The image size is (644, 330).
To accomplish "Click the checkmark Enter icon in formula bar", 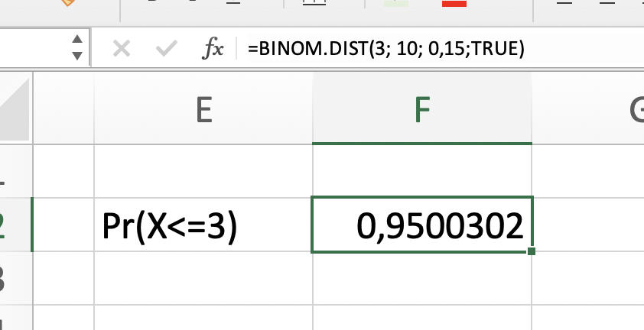I will (166, 49).
